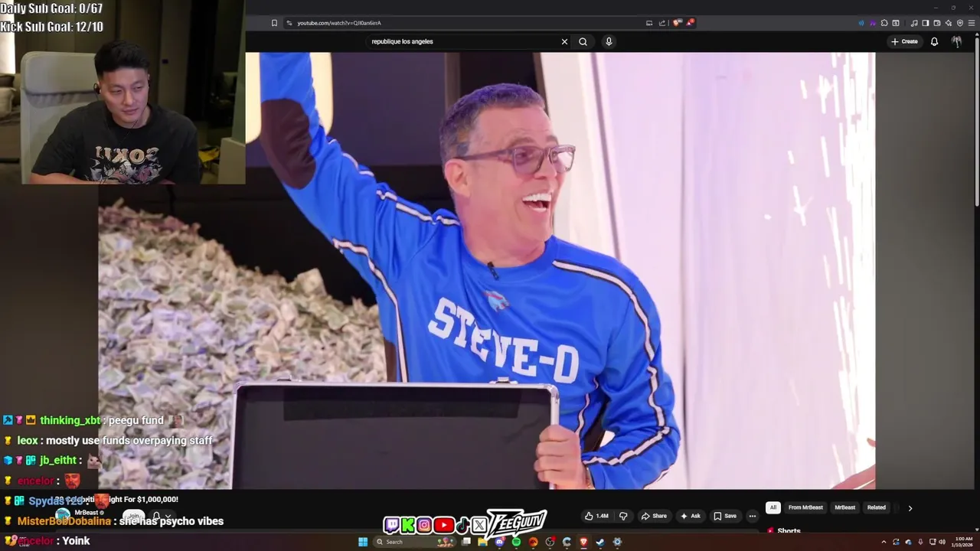This screenshot has width=980, height=551.
Task: Open YouTube notifications bell
Action: point(934,41)
